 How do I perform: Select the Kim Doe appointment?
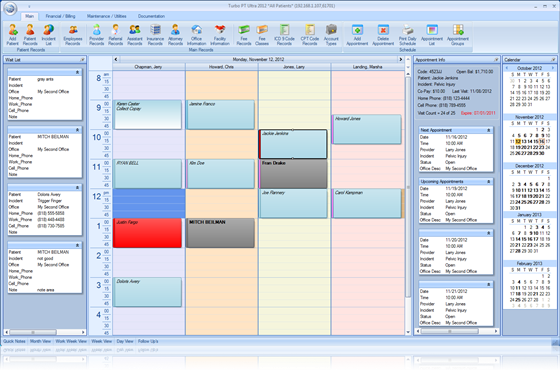(220, 174)
